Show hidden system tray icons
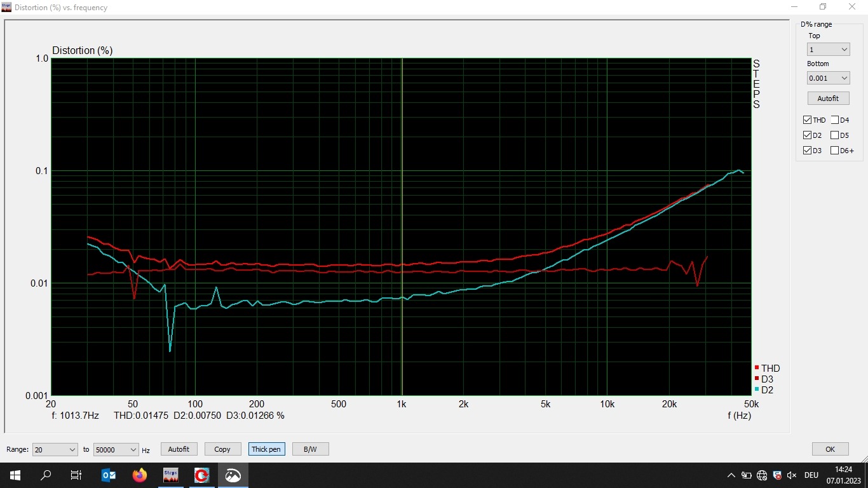The image size is (868, 488). [731, 475]
